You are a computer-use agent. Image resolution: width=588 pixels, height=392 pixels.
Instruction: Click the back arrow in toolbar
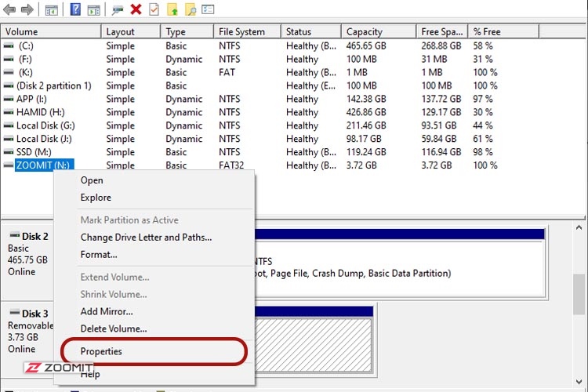pos(10,10)
